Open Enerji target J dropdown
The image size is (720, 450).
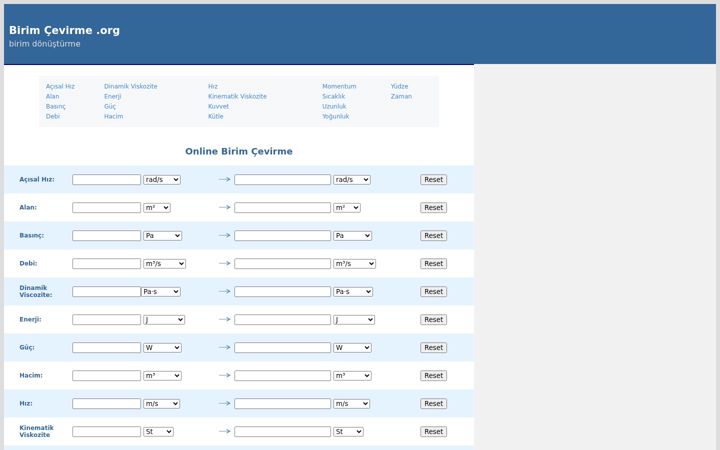(354, 320)
